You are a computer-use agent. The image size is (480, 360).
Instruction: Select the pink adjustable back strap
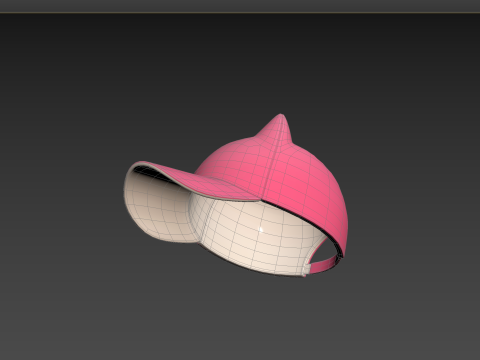point(323,265)
